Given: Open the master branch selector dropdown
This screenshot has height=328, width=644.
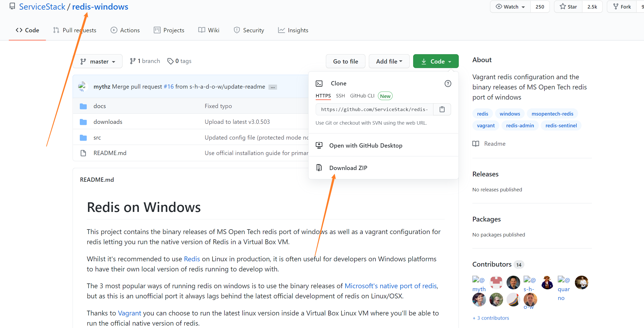Looking at the screenshot, I should click(98, 61).
